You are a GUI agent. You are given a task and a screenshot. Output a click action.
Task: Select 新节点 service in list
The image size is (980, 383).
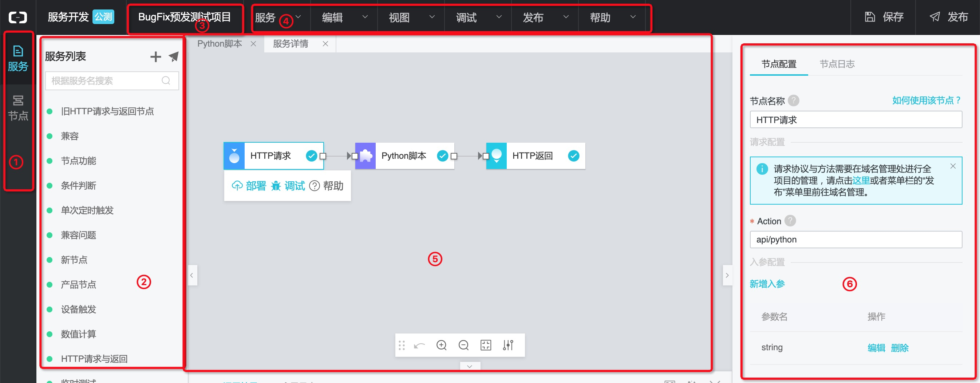[74, 260]
